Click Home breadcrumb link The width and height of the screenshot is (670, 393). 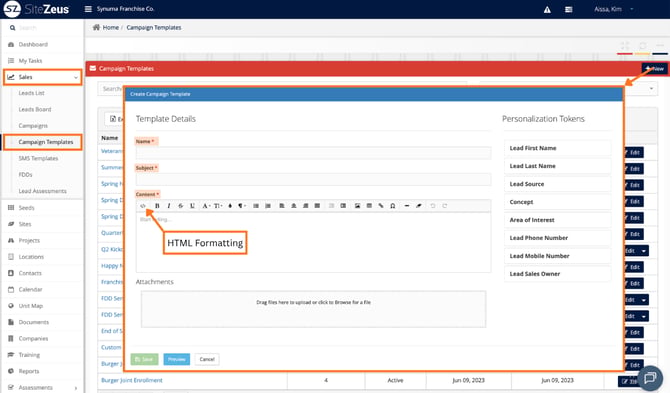click(111, 27)
